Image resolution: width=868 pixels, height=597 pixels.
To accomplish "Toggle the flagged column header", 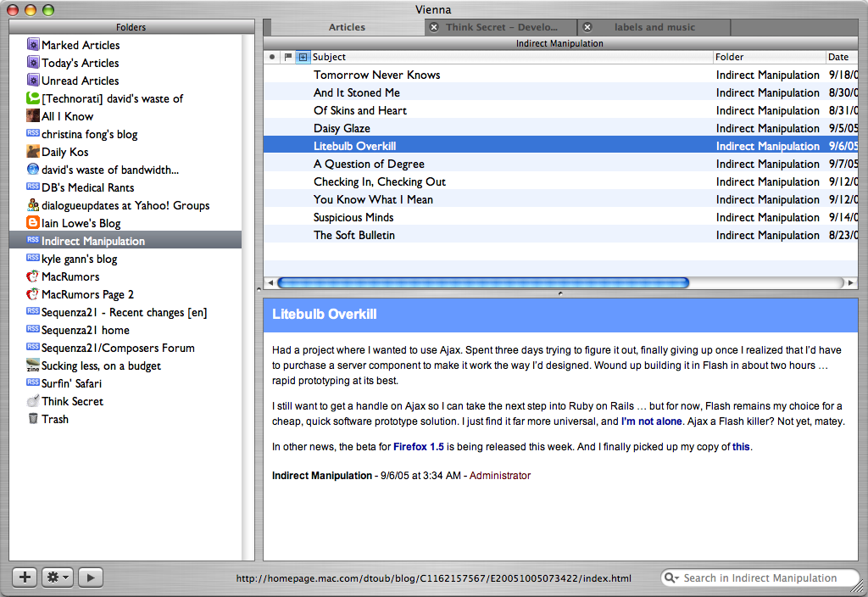I will (x=288, y=57).
